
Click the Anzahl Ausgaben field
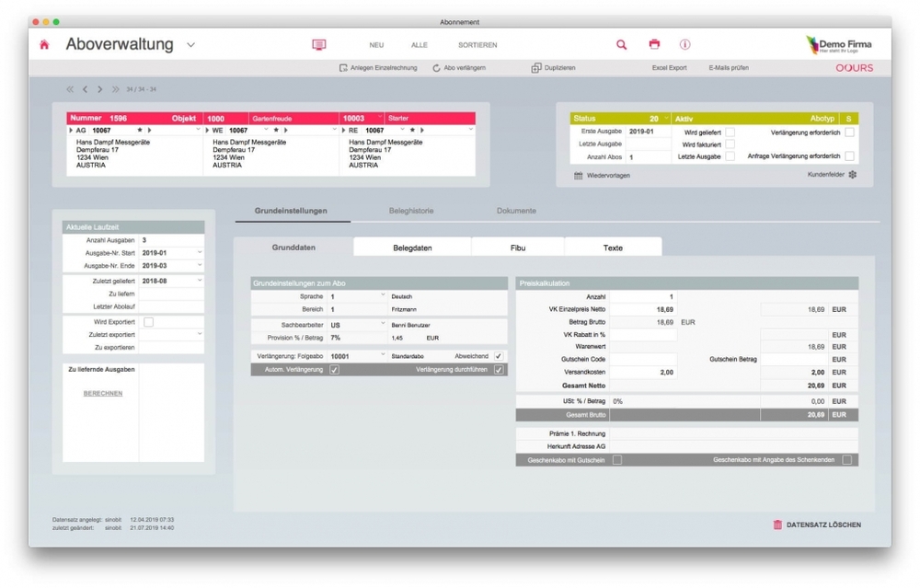click(171, 240)
